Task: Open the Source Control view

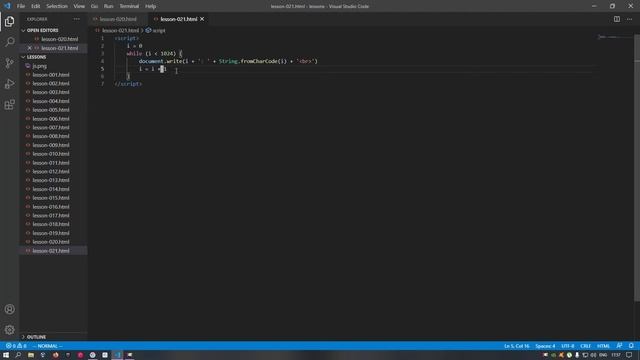Action: point(9,63)
